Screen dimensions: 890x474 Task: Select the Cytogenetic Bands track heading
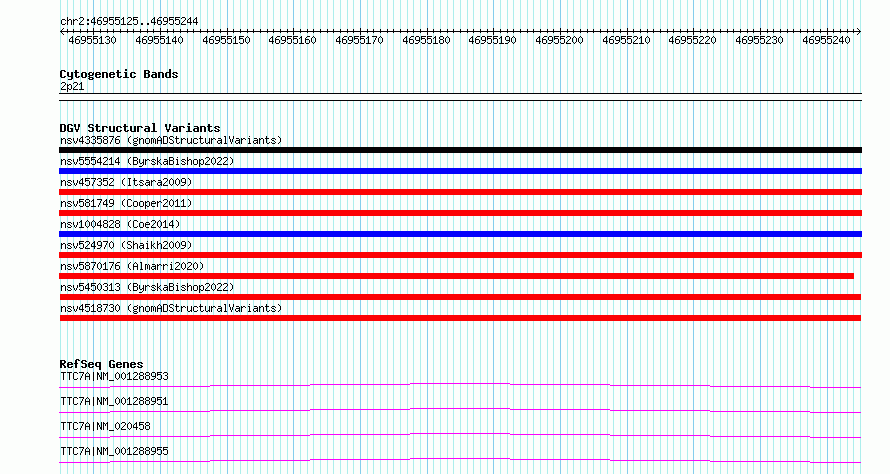(119, 74)
